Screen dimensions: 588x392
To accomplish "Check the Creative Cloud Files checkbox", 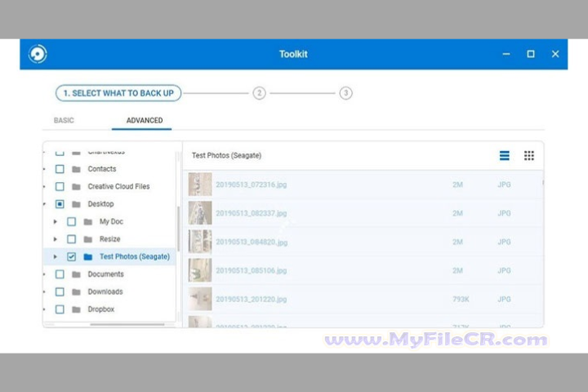I will (60, 186).
